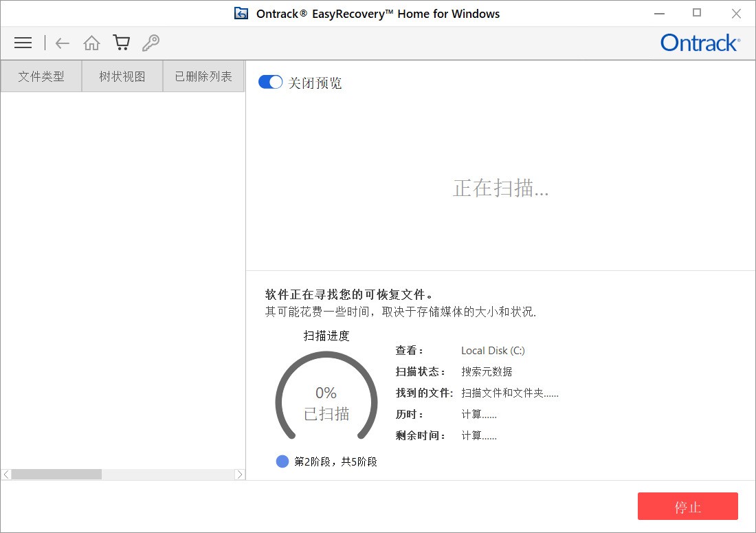Open the shopping cart purchase icon
Screen dimensions: 756x533
point(121,43)
